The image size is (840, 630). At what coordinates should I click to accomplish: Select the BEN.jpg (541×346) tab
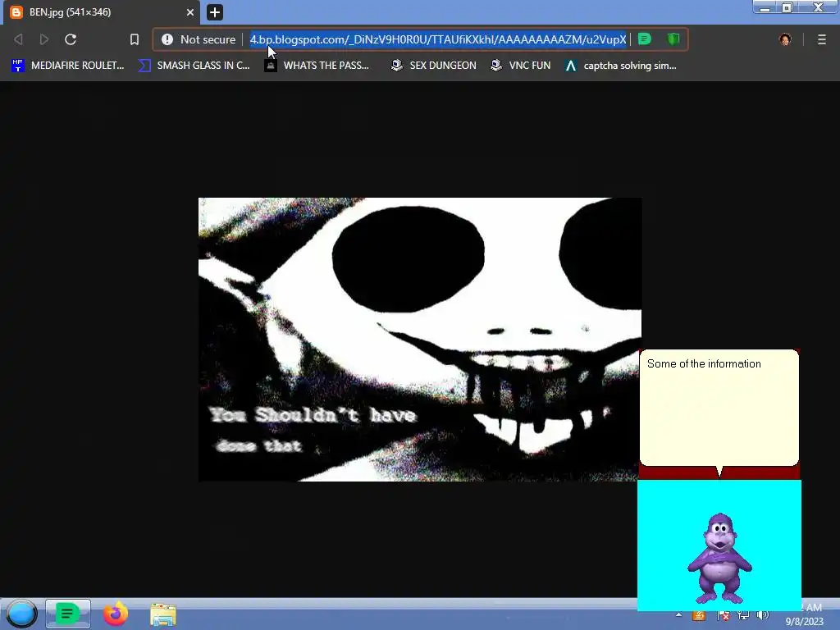click(x=102, y=12)
